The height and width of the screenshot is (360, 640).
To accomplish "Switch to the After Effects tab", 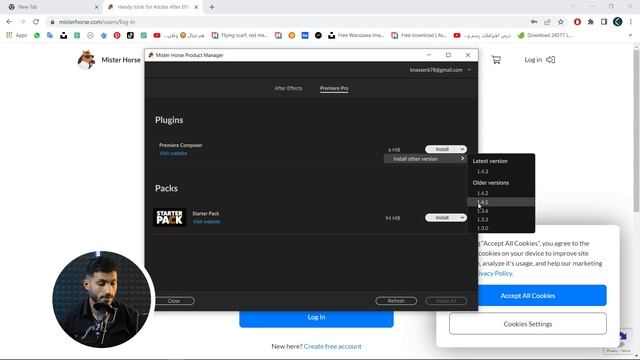I will [x=288, y=88].
